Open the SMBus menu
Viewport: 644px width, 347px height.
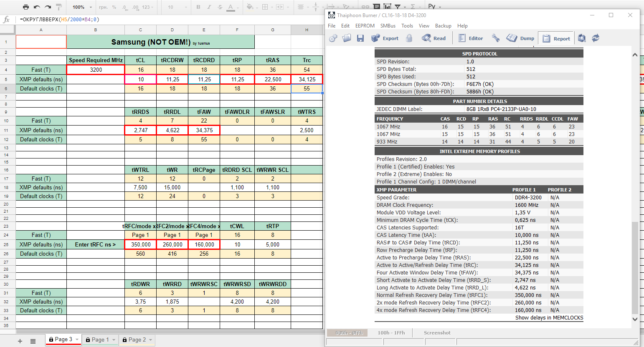388,26
